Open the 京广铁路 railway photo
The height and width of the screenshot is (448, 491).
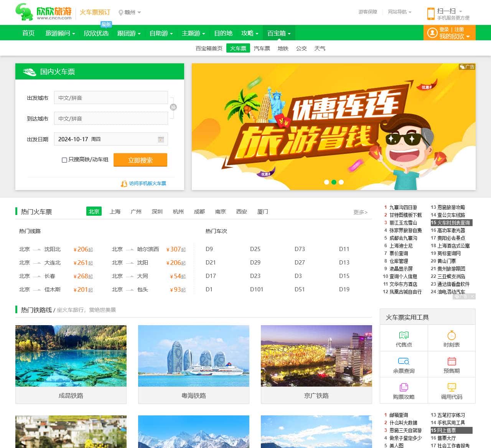(x=316, y=356)
